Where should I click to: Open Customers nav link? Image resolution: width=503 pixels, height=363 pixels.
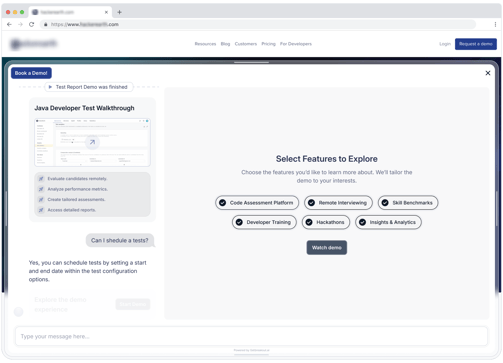pos(246,44)
